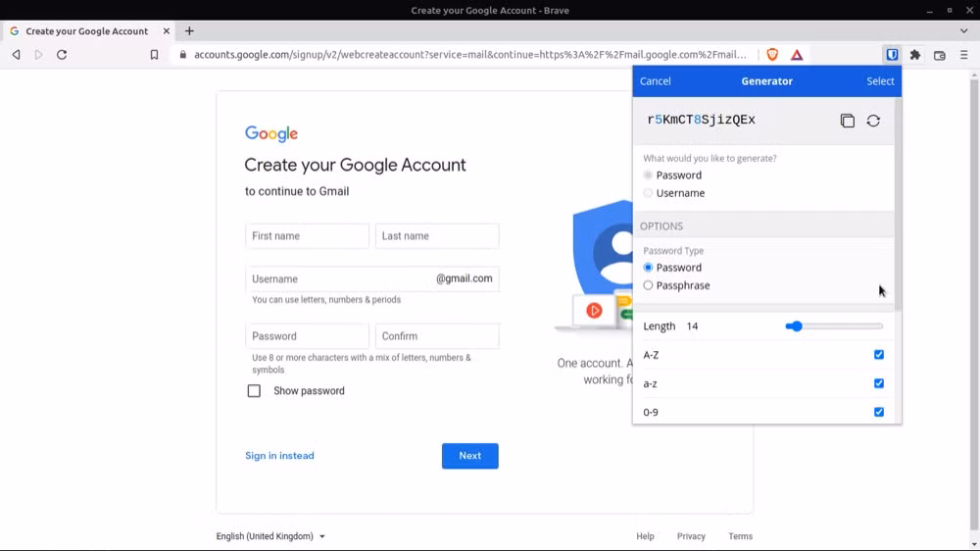Open the browser extensions puzzle icon
Viewport: 980px width, 551px height.
pos(915,55)
